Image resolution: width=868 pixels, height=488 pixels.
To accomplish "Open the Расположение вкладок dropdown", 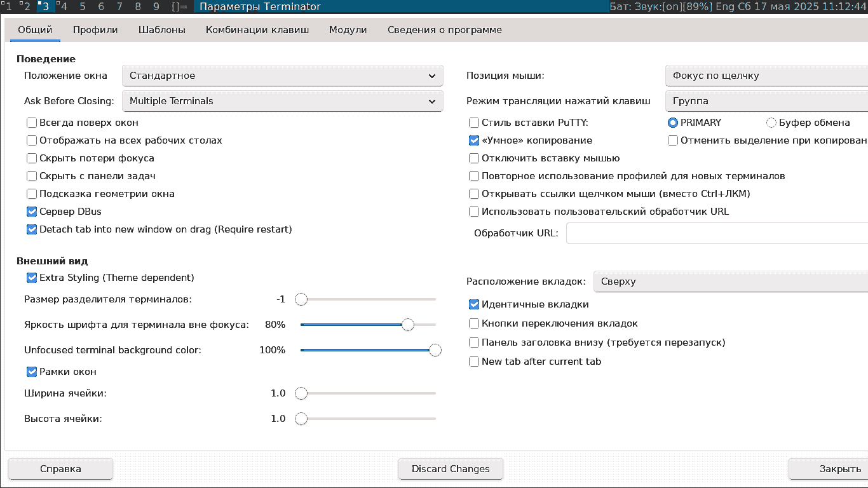I will [x=731, y=281].
